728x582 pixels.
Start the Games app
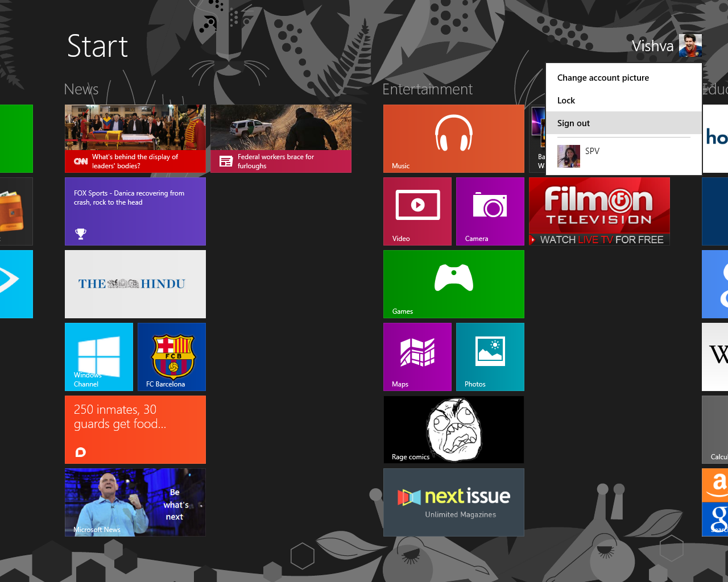coord(453,284)
